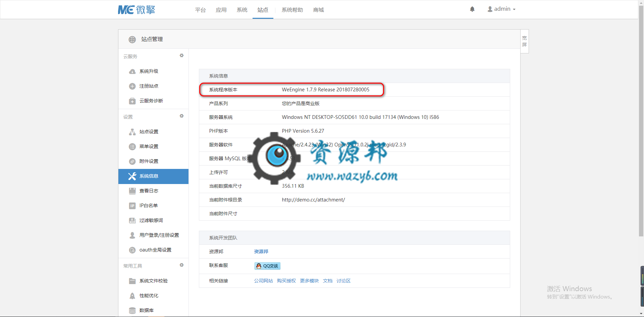644x317 pixels.
Task: Open the 平台 menu item
Action: coord(200,10)
